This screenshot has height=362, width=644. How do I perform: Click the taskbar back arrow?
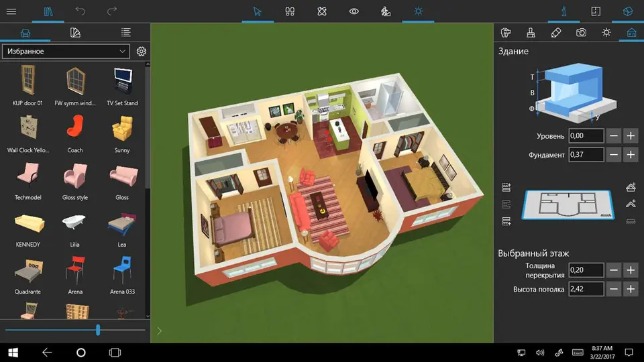[47, 353]
